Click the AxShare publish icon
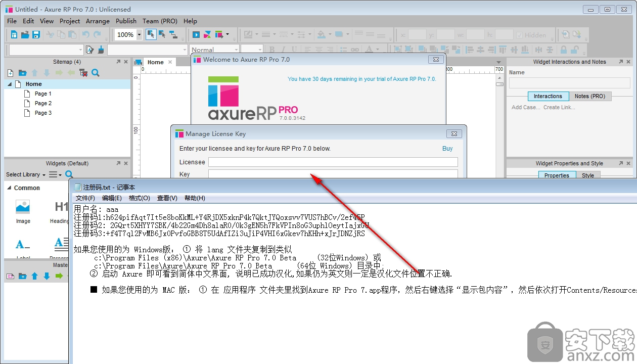 pyautogui.click(x=207, y=34)
